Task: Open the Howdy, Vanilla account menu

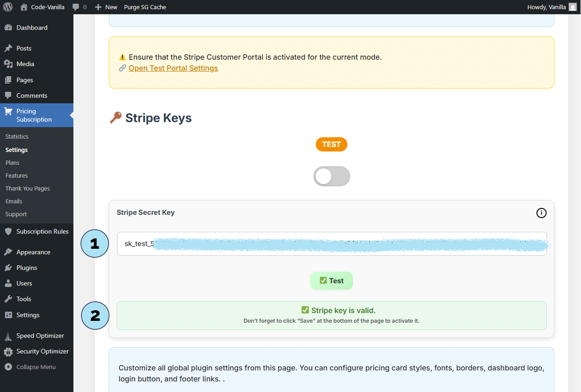Action: pos(547,7)
